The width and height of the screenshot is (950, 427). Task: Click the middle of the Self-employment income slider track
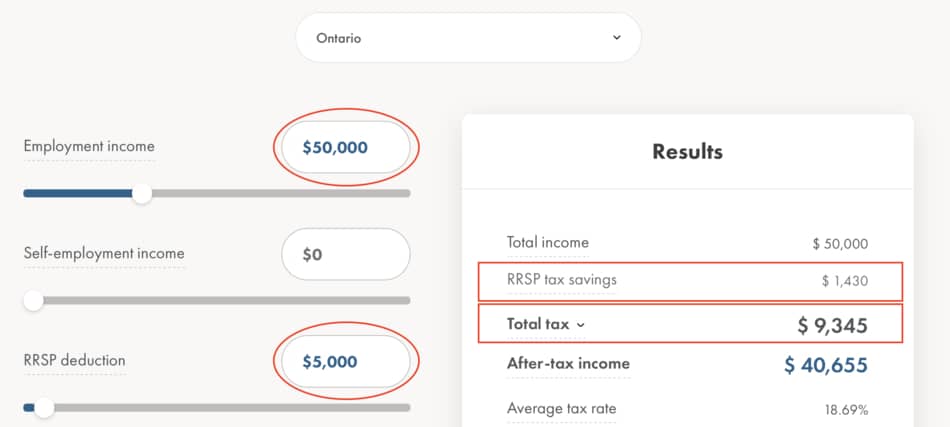(217, 300)
